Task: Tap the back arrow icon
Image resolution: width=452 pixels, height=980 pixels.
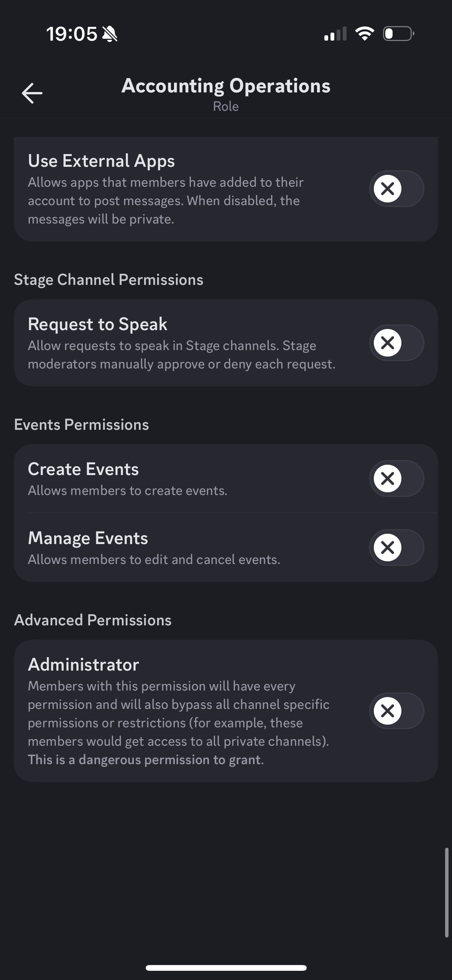Action: click(x=32, y=93)
